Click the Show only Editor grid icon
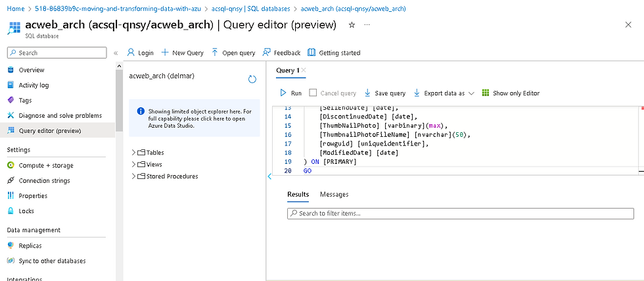 [x=486, y=93]
